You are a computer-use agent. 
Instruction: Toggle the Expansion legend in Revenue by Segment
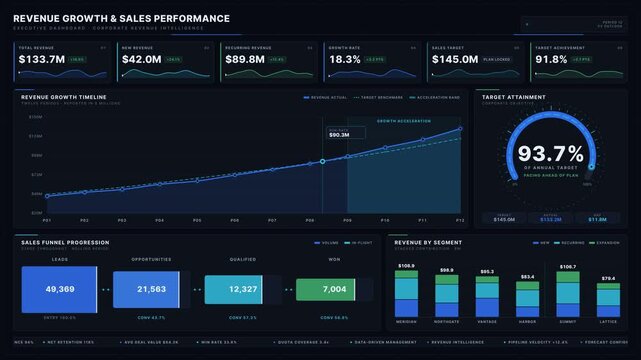[604, 243]
